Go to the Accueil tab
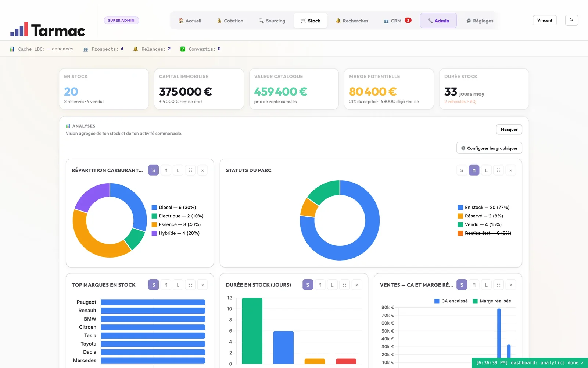This screenshot has height=368, width=588. tap(190, 21)
